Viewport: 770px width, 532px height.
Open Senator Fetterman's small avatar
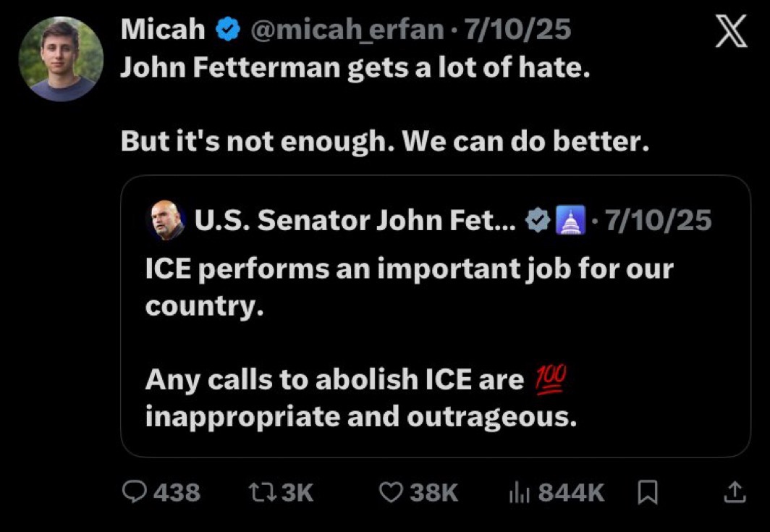tap(165, 220)
